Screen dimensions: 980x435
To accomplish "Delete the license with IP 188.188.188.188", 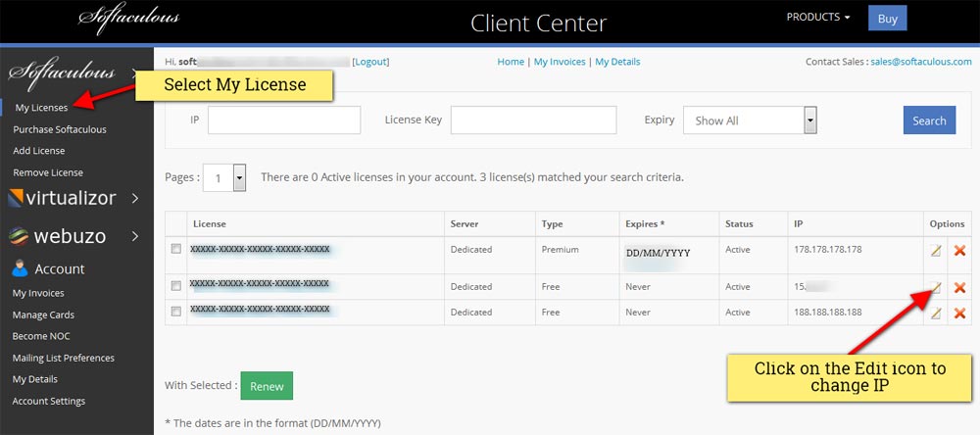I will (959, 314).
